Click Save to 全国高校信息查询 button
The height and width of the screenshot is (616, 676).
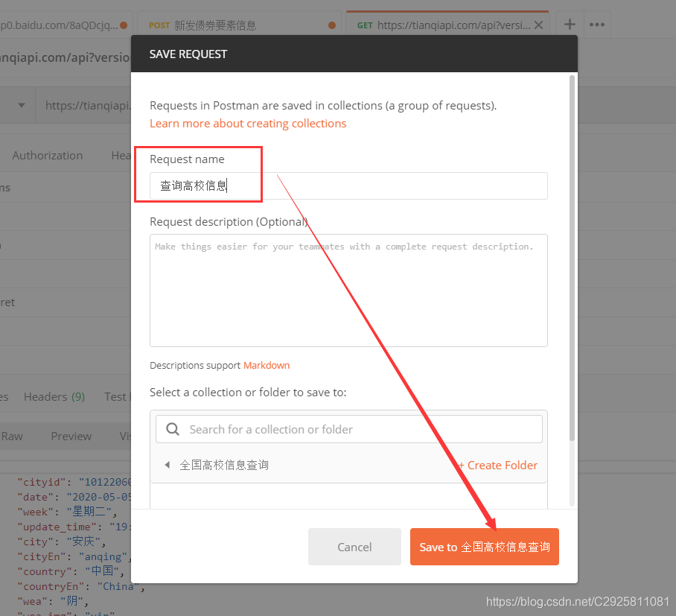[484, 547]
